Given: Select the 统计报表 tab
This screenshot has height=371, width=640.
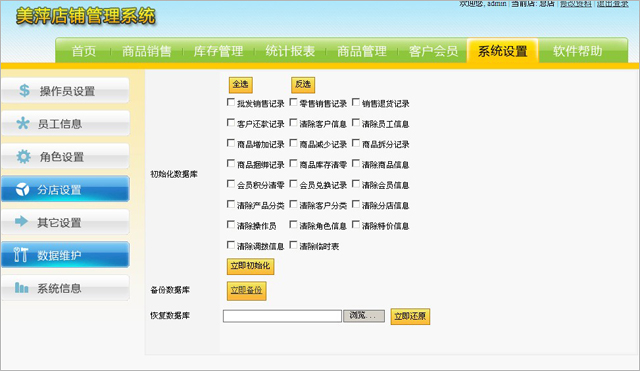Looking at the screenshot, I should (x=290, y=51).
